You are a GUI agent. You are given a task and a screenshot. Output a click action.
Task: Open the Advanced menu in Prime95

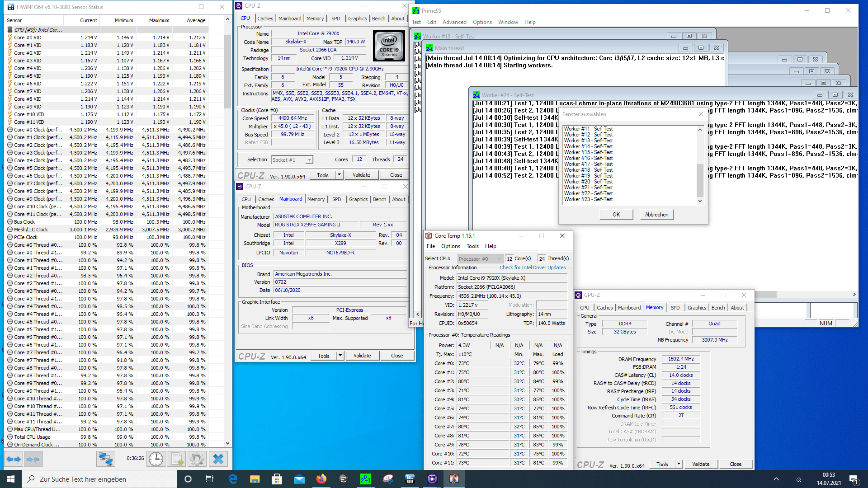click(x=454, y=22)
